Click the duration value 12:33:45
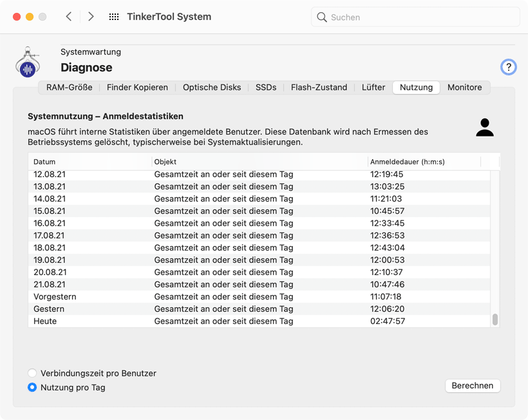Image resolution: width=528 pixels, height=420 pixels. pos(387,224)
